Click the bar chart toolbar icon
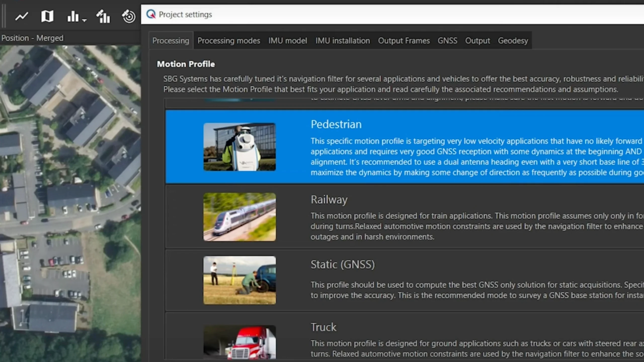The image size is (644, 362). (73, 17)
